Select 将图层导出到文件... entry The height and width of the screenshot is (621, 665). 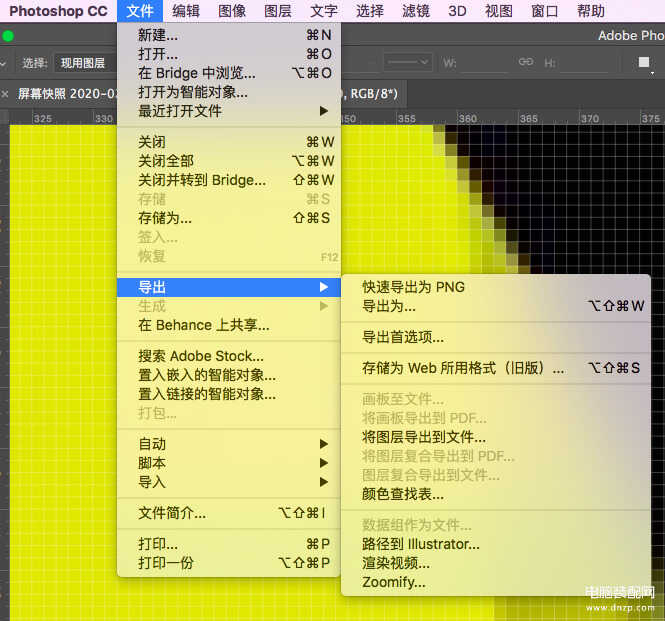point(496,437)
